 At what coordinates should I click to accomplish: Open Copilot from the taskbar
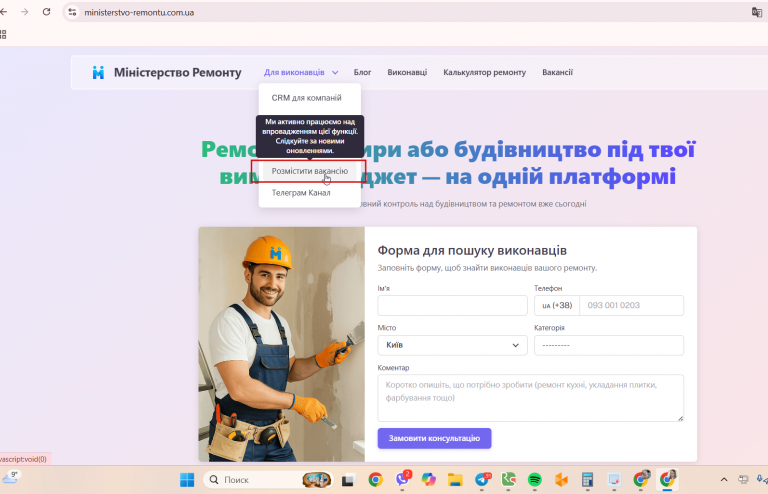click(x=429, y=480)
